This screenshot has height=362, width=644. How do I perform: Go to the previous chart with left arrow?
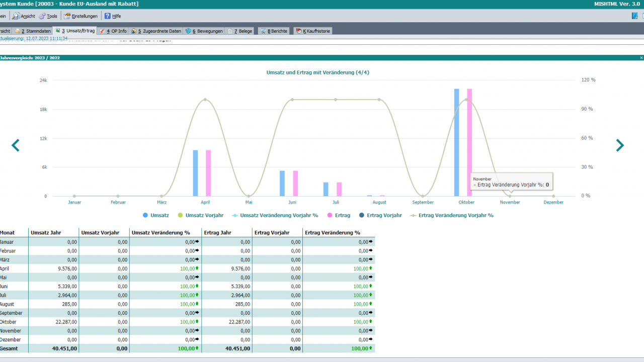[16, 145]
